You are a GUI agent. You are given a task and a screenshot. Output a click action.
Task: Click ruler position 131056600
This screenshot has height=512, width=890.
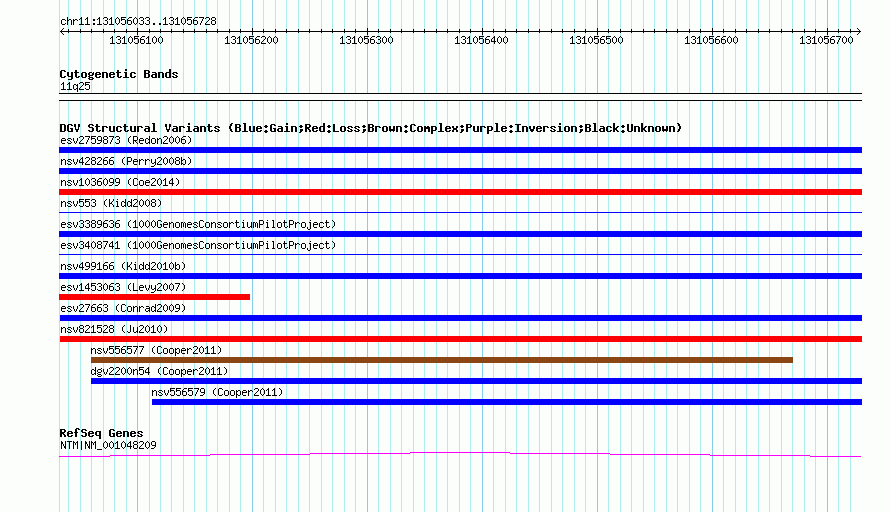tap(711, 40)
